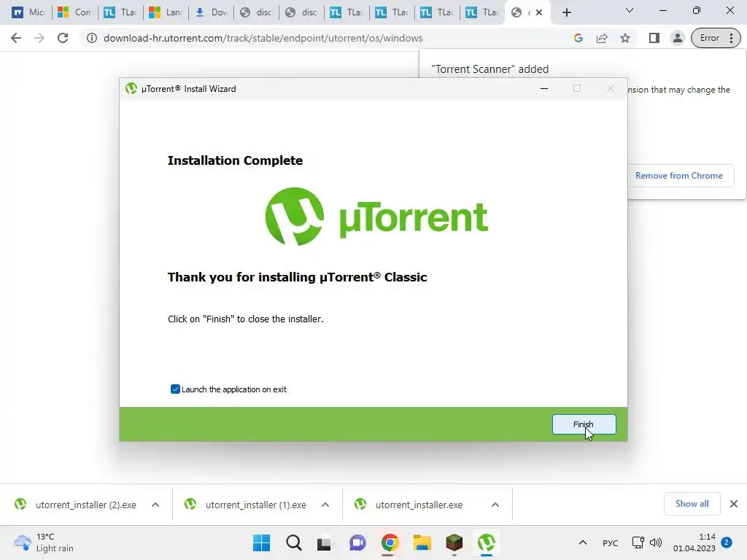Open Google icon in address bar
This screenshot has width=747, height=560.
(578, 38)
